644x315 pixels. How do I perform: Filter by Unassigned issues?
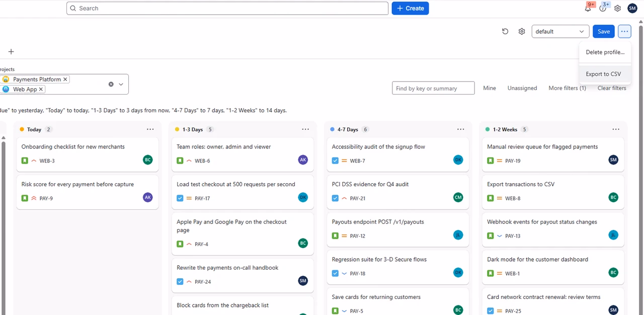point(522,88)
